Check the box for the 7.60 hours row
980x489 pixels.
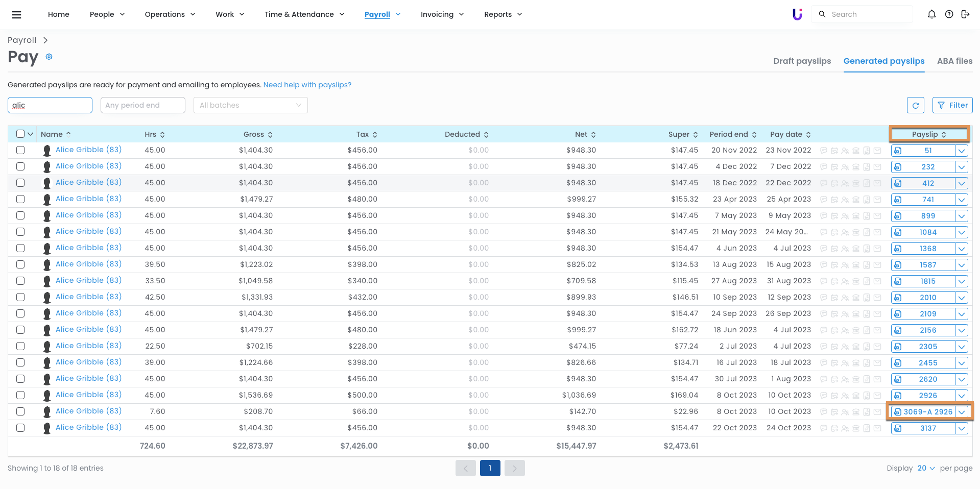[20, 411]
